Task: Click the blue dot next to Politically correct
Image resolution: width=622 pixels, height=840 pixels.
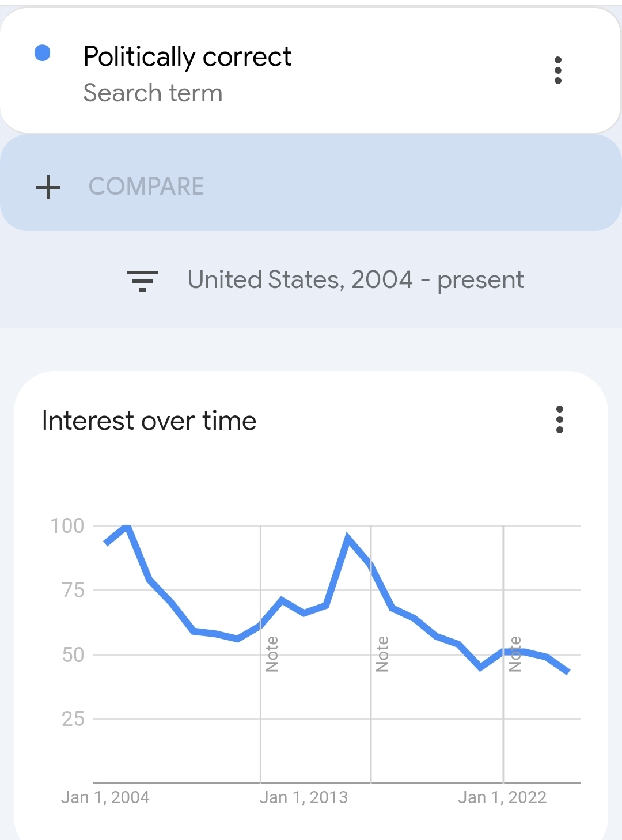Action: 43,53
